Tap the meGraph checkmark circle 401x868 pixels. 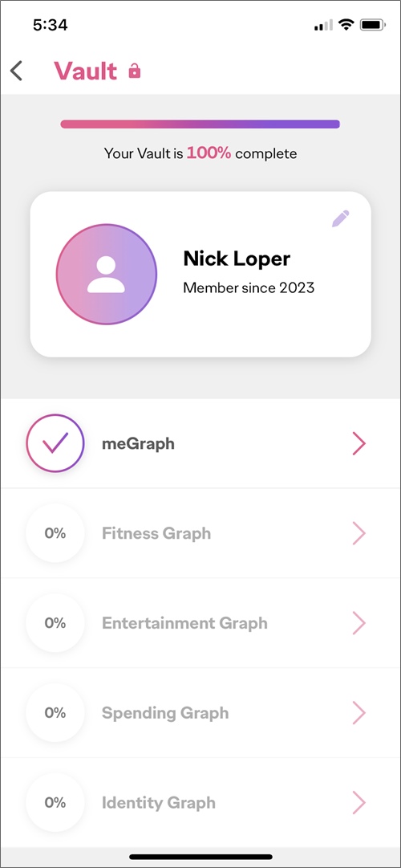(55, 443)
